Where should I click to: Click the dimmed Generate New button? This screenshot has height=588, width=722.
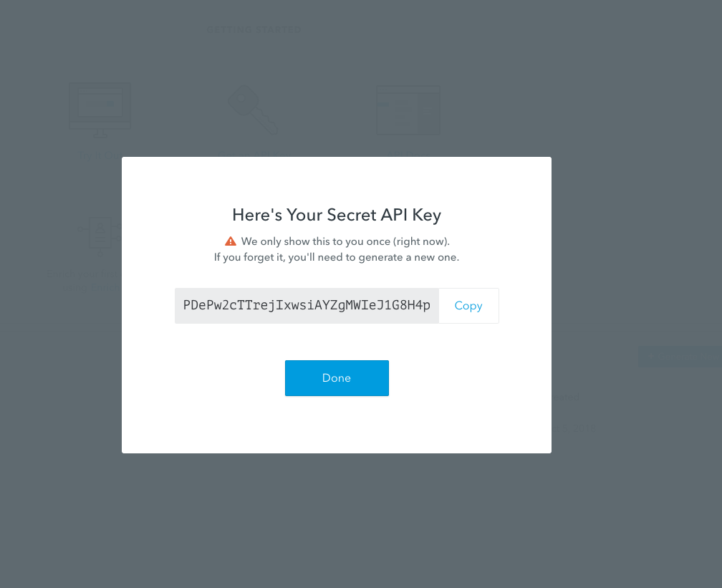pyautogui.click(x=679, y=357)
